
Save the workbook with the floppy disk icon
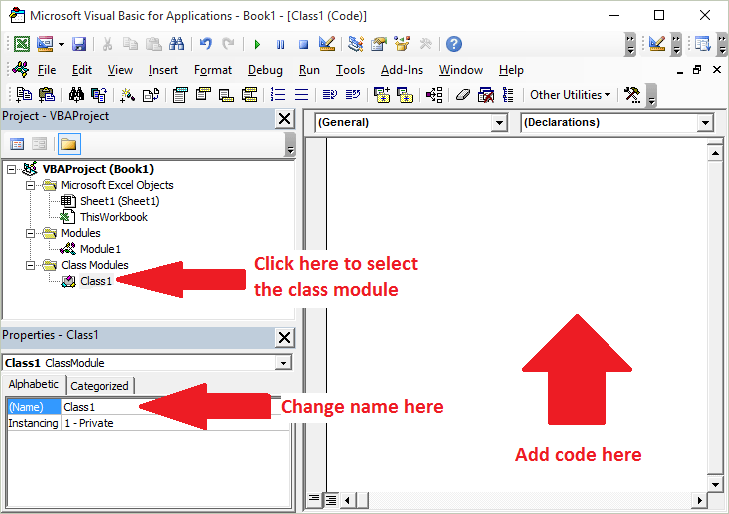pyautogui.click(x=79, y=44)
